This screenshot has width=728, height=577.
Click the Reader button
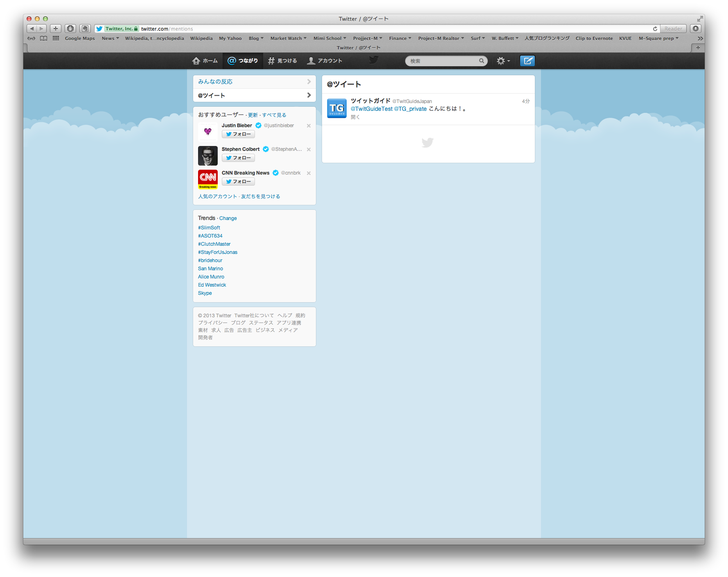coord(673,29)
